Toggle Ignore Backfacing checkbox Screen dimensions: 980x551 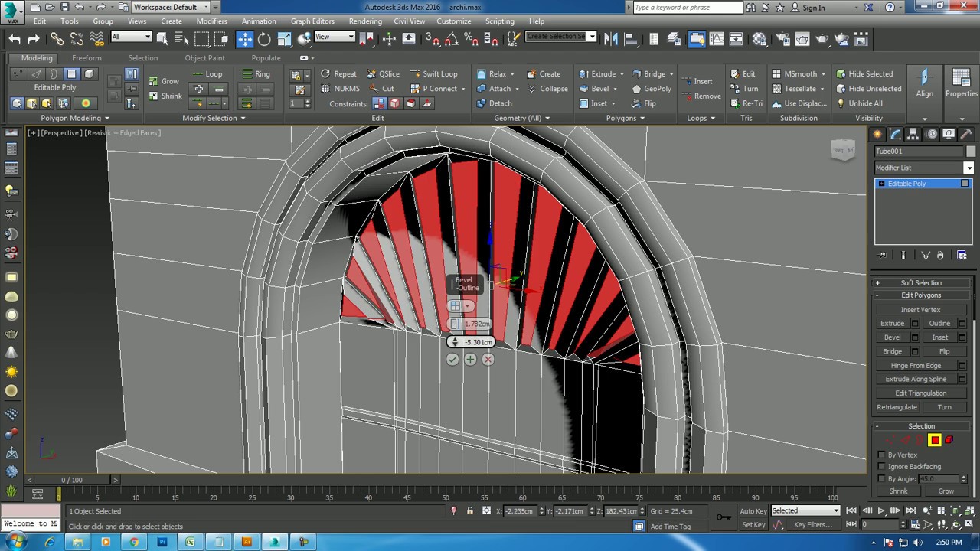point(882,467)
